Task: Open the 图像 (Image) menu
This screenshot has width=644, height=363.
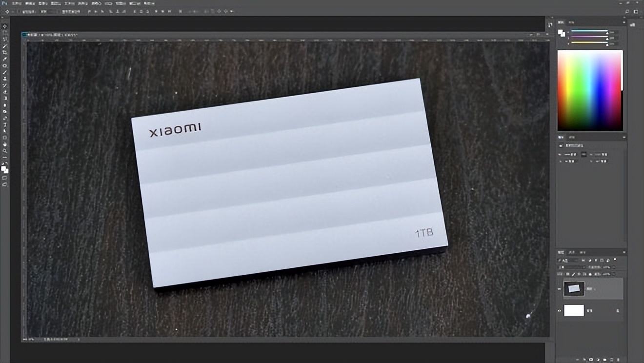Action: 43,3
